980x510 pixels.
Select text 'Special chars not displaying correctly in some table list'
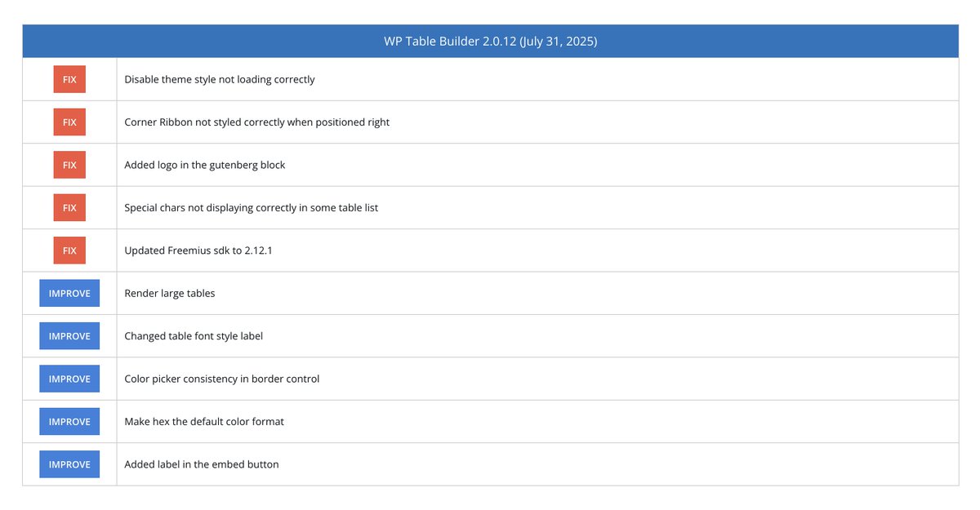(252, 207)
